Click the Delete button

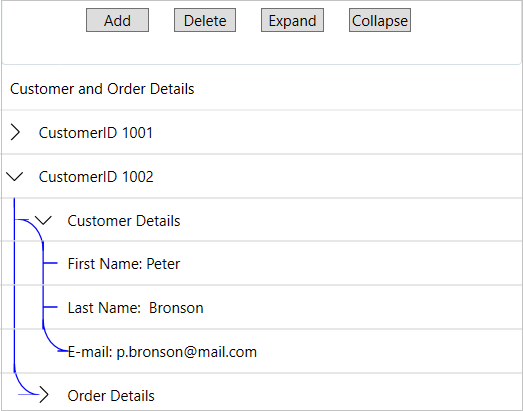pyautogui.click(x=205, y=20)
